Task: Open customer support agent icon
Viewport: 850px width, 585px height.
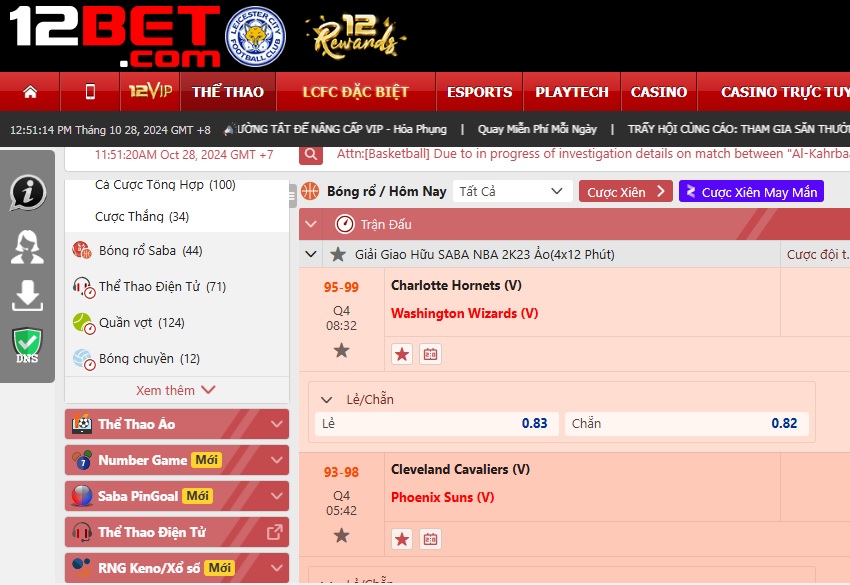Action: (x=27, y=247)
